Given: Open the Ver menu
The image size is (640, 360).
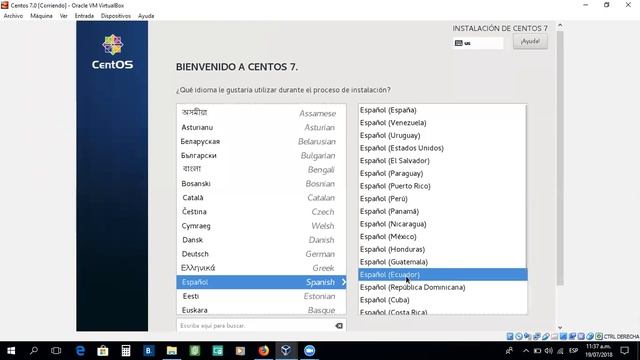Looking at the screenshot, I should pos(64,16).
